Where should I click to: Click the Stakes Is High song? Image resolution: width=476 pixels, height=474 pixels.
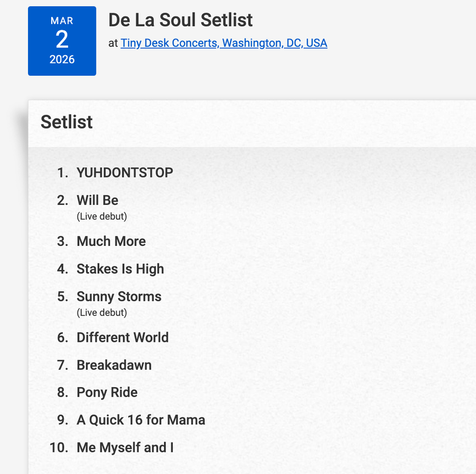coord(120,269)
